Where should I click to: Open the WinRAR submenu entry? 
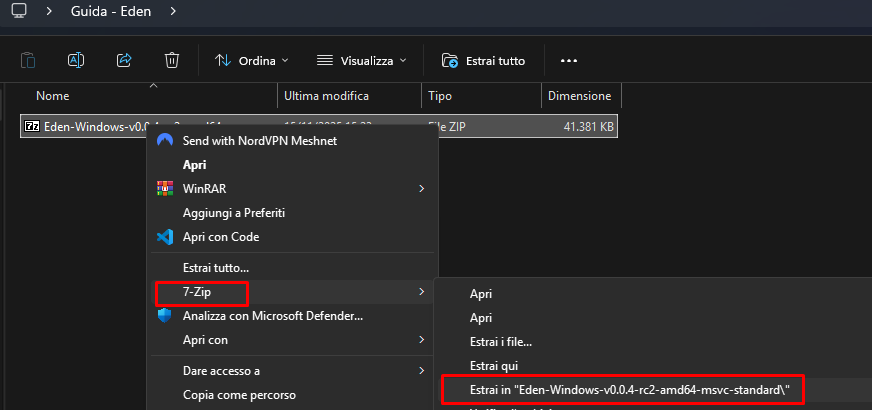point(293,189)
